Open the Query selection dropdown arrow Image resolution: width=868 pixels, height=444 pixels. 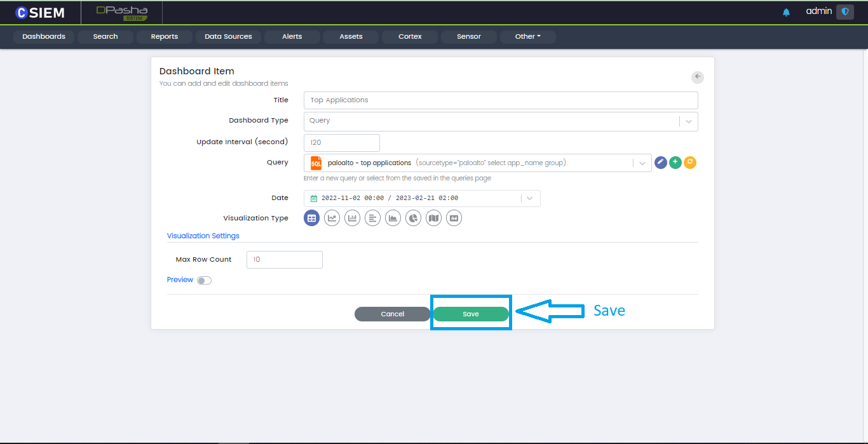(642, 163)
